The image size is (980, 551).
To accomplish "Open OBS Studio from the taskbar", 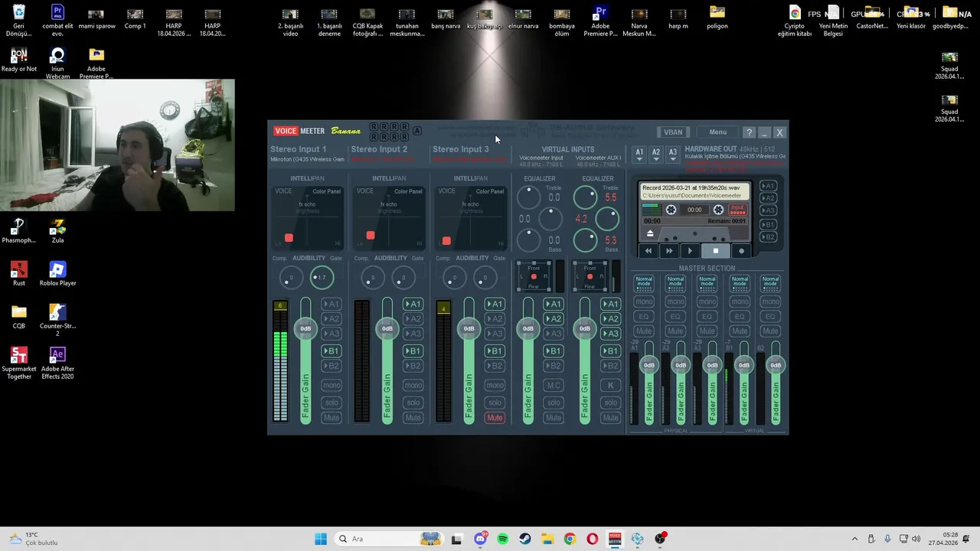I will tap(659, 539).
